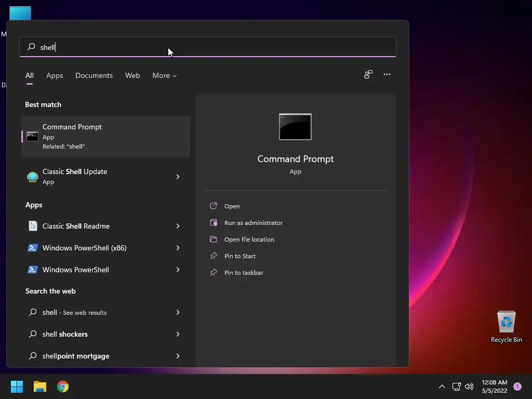Click the Open action icon
Screen dimensions: 532x399
tap(214, 206)
